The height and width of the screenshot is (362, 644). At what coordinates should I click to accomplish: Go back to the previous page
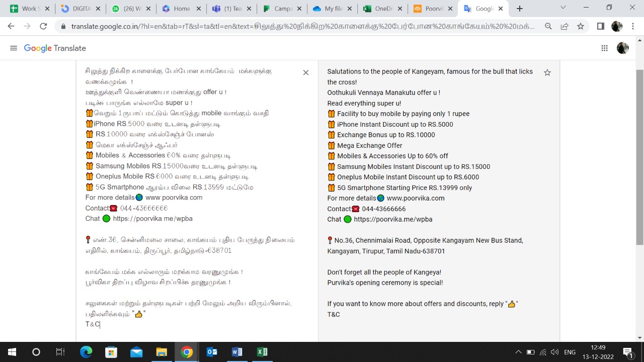click(11, 27)
